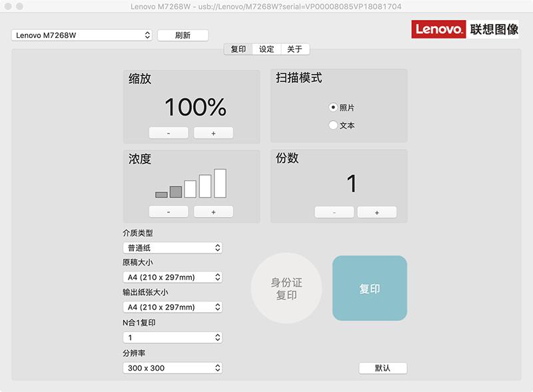Open the 原稿大小 A4 dropdown

pyautogui.click(x=173, y=277)
